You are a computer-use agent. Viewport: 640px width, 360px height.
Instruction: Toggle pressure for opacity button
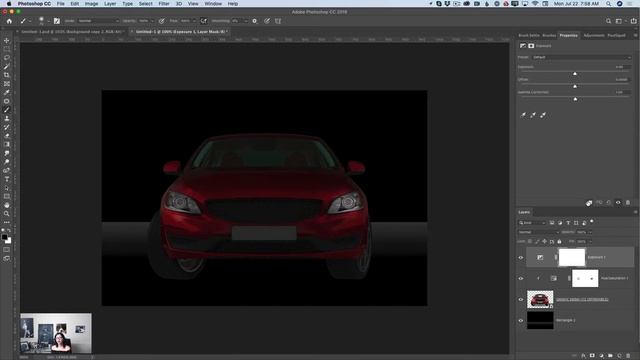coord(162,21)
